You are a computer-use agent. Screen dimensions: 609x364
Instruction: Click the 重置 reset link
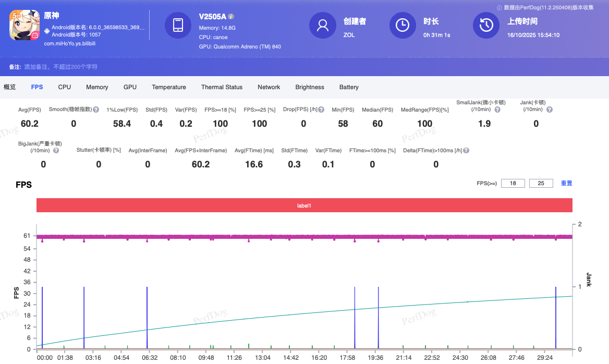pyautogui.click(x=566, y=183)
